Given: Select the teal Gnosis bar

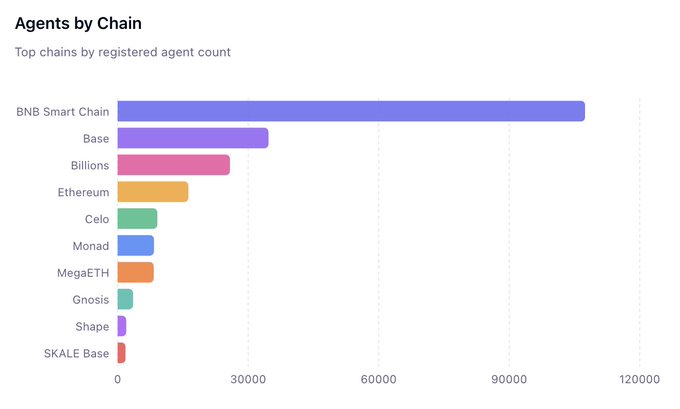Looking at the screenshot, I should click(x=125, y=300).
